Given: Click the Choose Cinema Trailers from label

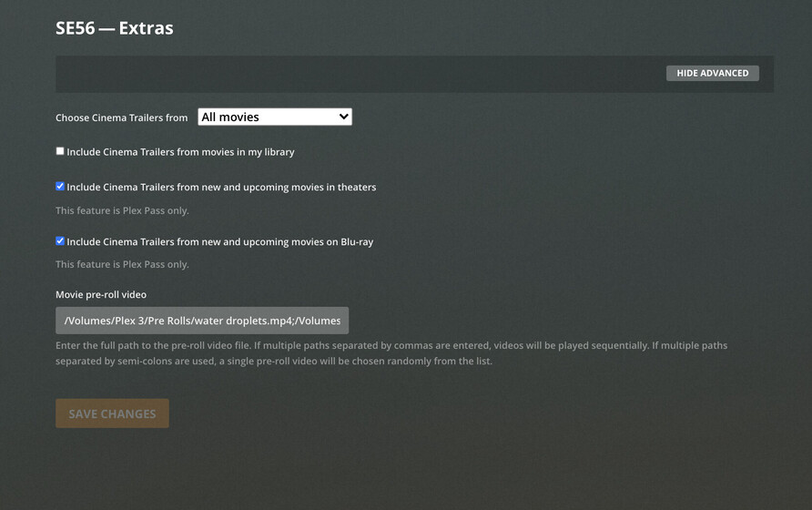Looking at the screenshot, I should pos(122,117).
